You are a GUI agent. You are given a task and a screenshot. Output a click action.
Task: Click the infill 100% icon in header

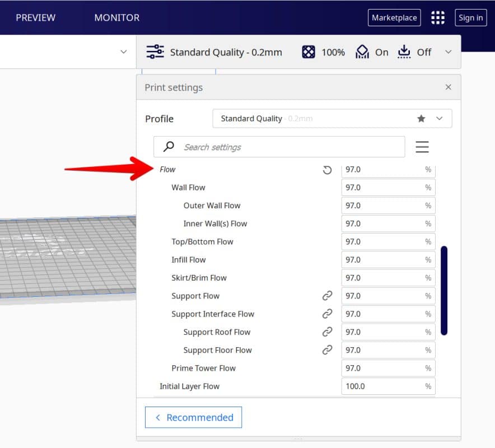click(309, 52)
